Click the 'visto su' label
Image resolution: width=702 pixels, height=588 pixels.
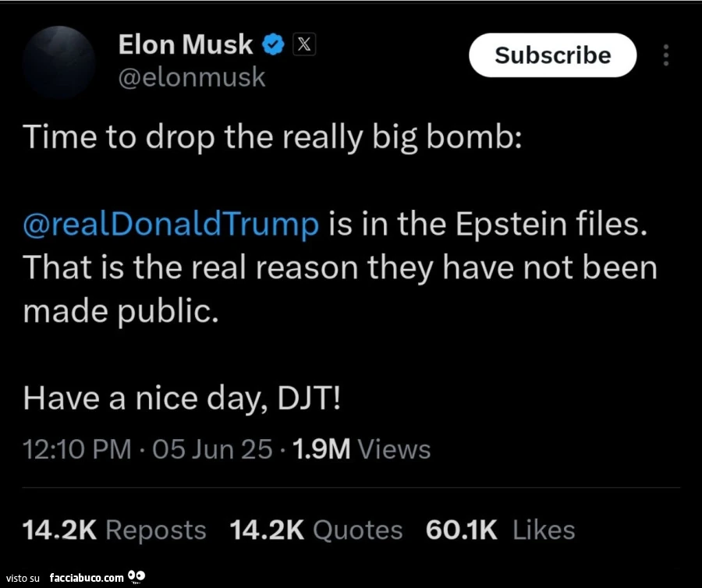pyautogui.click(x=23, y=578)
